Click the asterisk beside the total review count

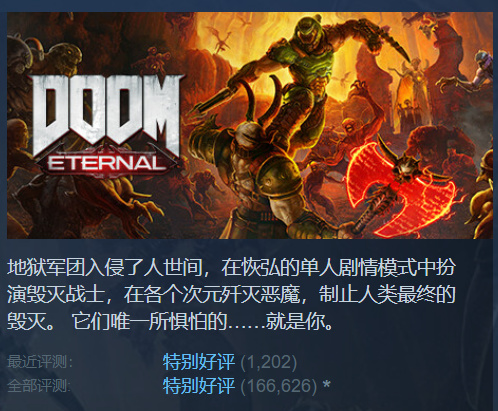327,386
